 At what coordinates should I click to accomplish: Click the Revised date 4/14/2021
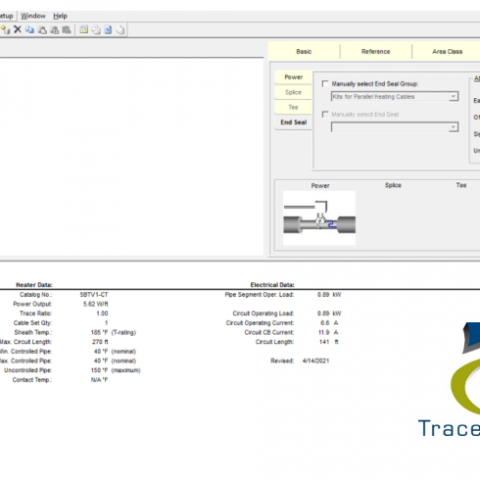pos(316,361)
